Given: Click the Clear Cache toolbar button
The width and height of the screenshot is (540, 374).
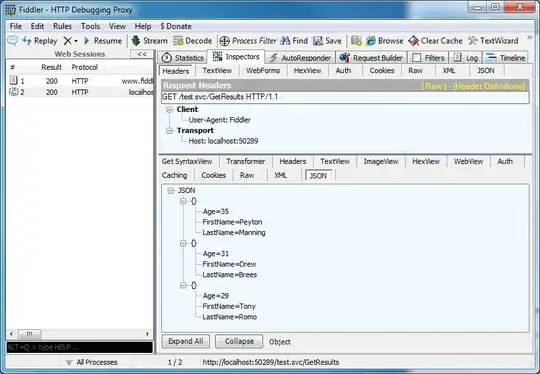Looking at the screenshot, I should tap(435, 41).
